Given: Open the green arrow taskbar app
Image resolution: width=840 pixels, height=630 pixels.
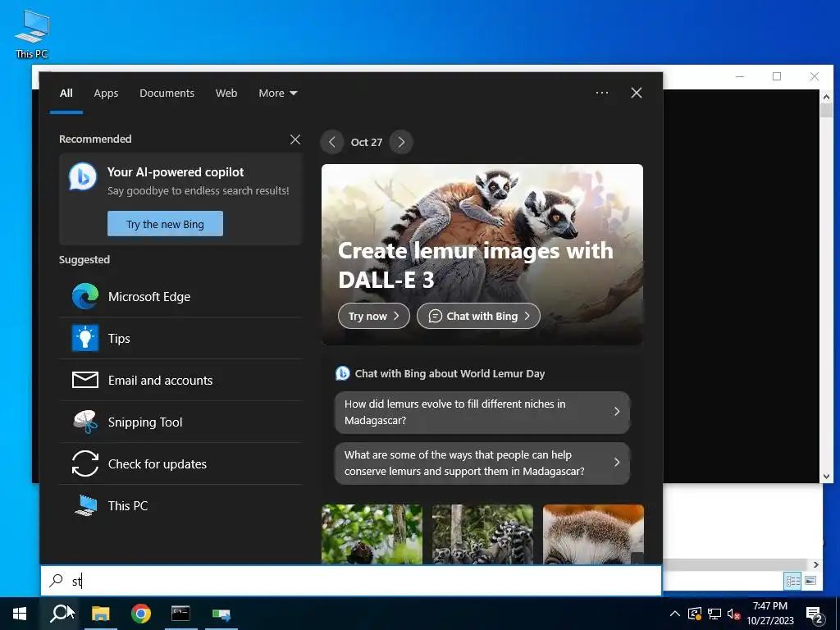Looking at the screenshot, I should (221, 614).
